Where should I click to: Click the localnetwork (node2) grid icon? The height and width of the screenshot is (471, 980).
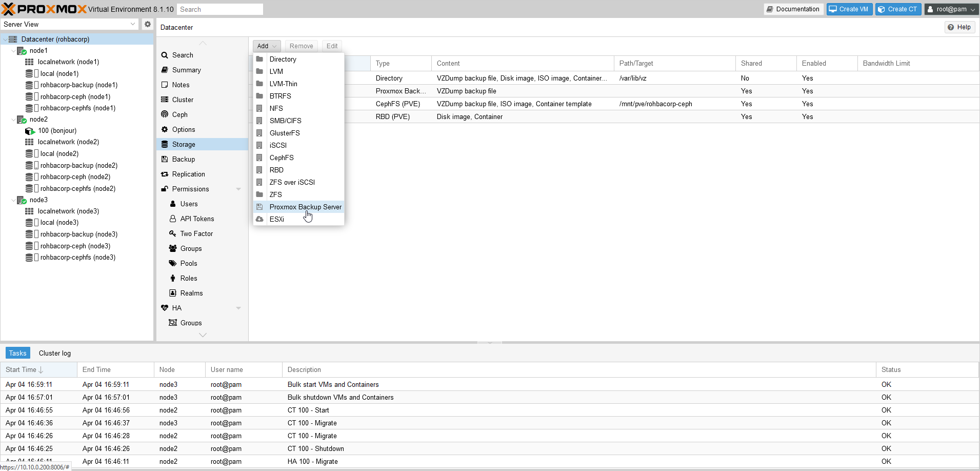click(29, 142)
